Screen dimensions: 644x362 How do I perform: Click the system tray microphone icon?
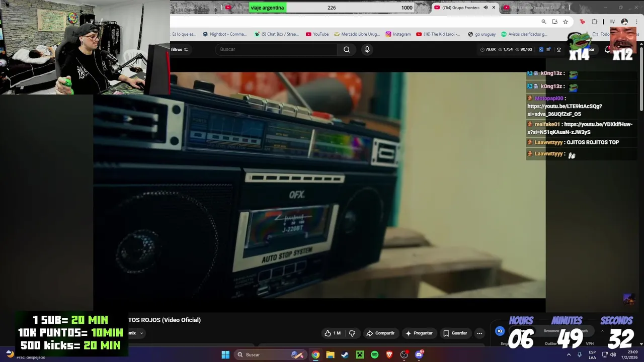[x=579, y=354]
